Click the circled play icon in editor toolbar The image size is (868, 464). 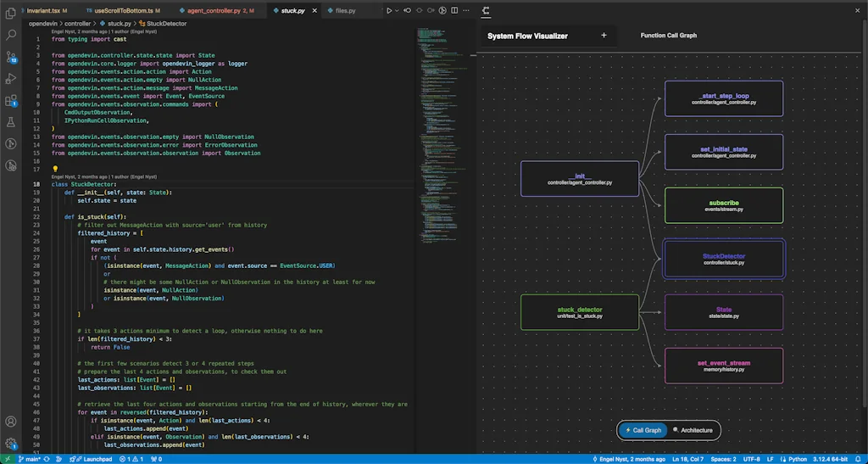point(442,10)
